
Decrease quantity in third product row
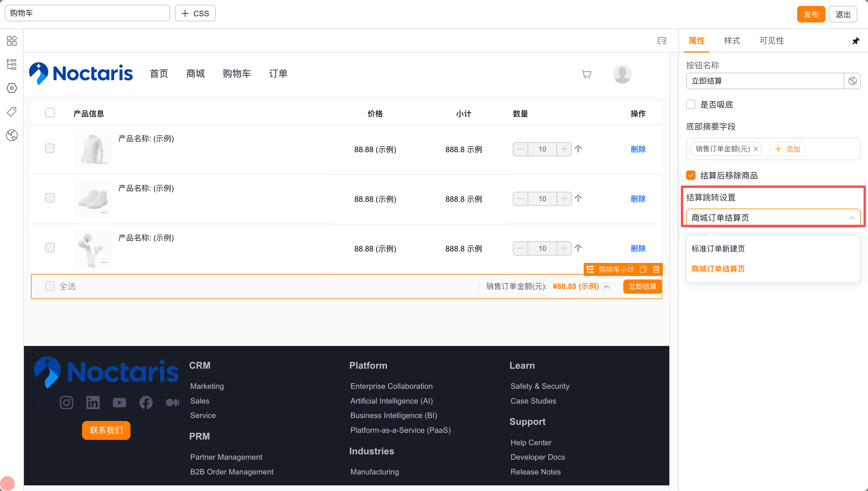click(x=520, y=248)
